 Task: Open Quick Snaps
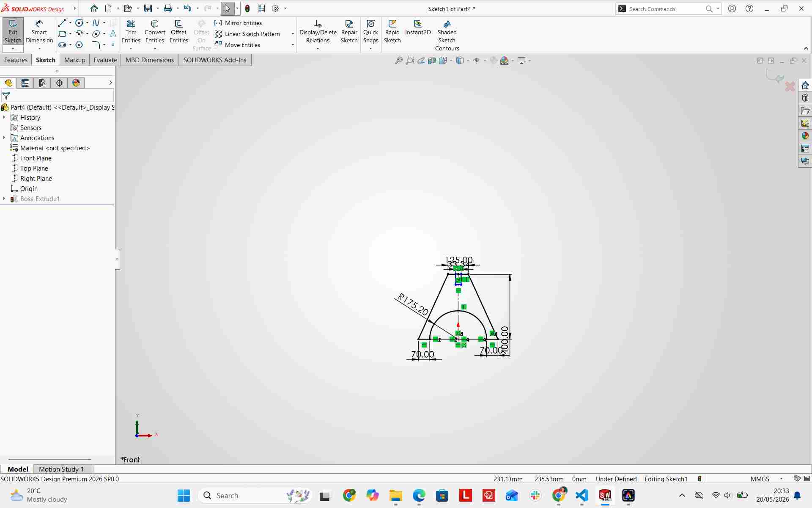(x=371, y=32)
